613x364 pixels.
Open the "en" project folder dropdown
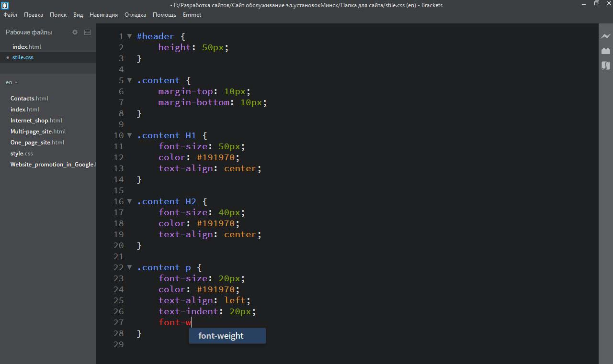point(11,82)
